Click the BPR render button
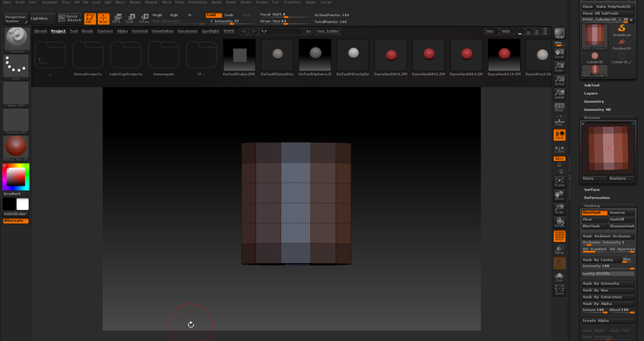The image size is (644, 341). [559, 34]
